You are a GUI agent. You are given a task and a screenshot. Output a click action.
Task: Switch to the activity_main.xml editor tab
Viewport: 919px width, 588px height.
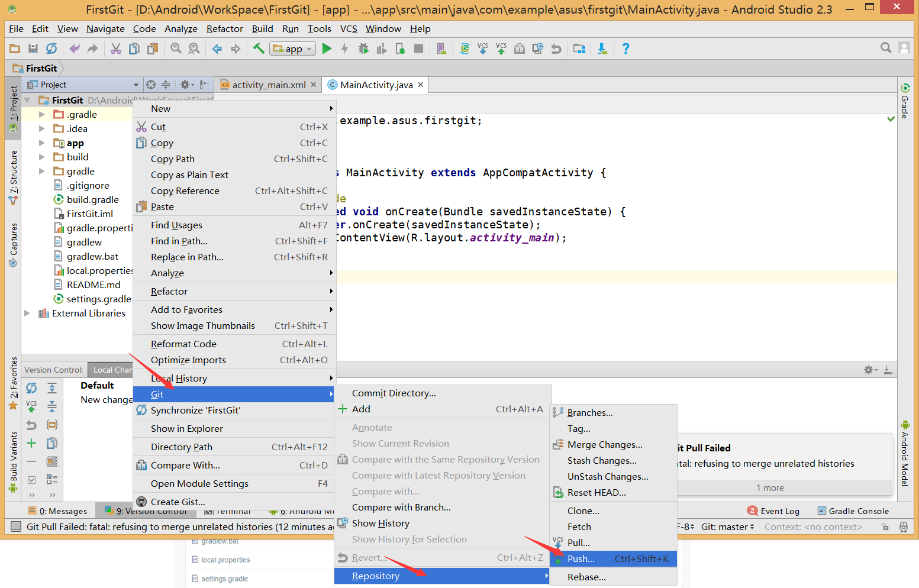point(269,85)
